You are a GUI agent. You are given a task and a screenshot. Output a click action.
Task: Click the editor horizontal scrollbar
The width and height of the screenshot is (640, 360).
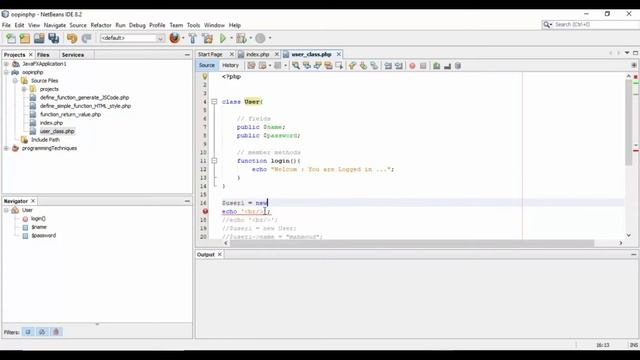pos(412,243)
